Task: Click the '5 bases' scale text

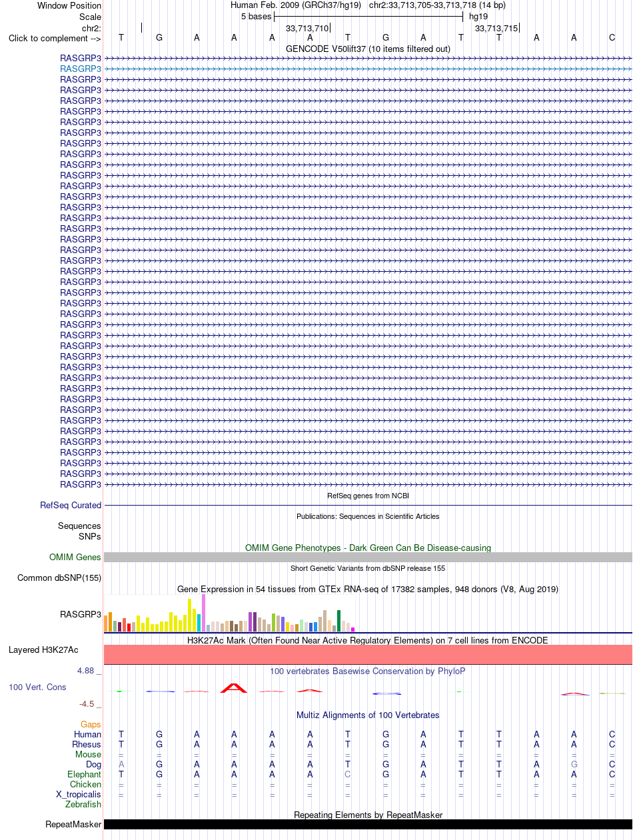Action: tap(256, 16)
